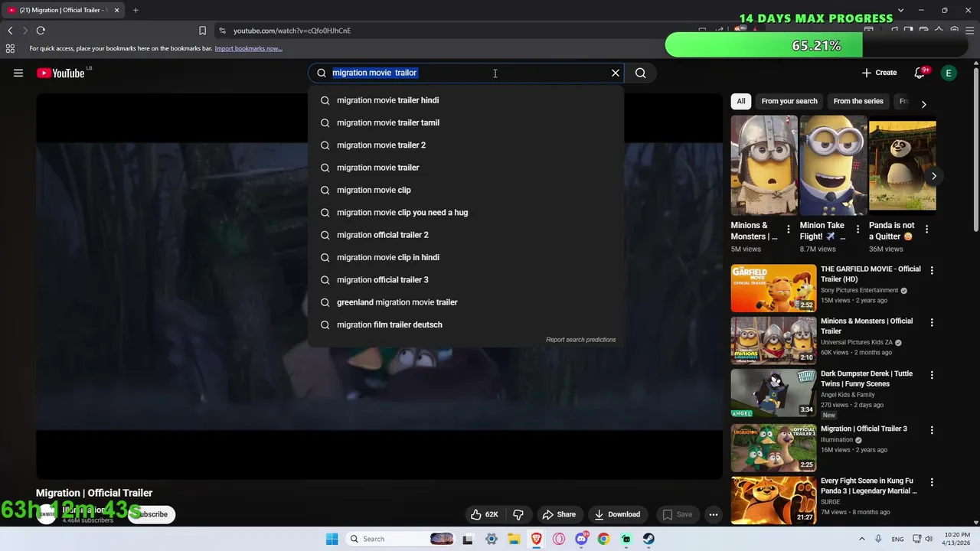Close the Migration Official Trailer tab

pos(116,10)
